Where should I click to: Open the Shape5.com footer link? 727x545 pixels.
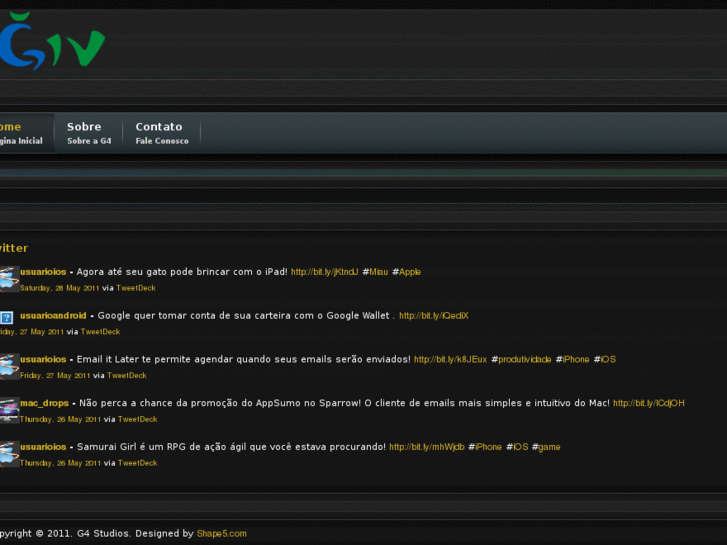(222, 533)
